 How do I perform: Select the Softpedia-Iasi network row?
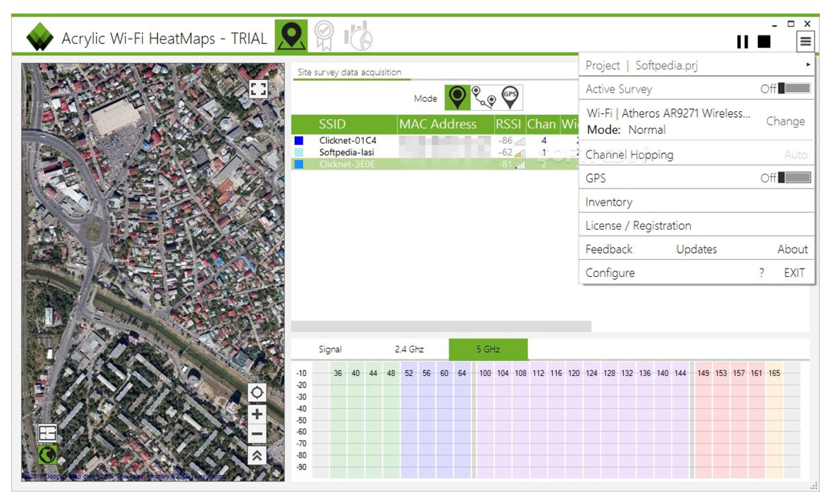click(x=435, y=152)
